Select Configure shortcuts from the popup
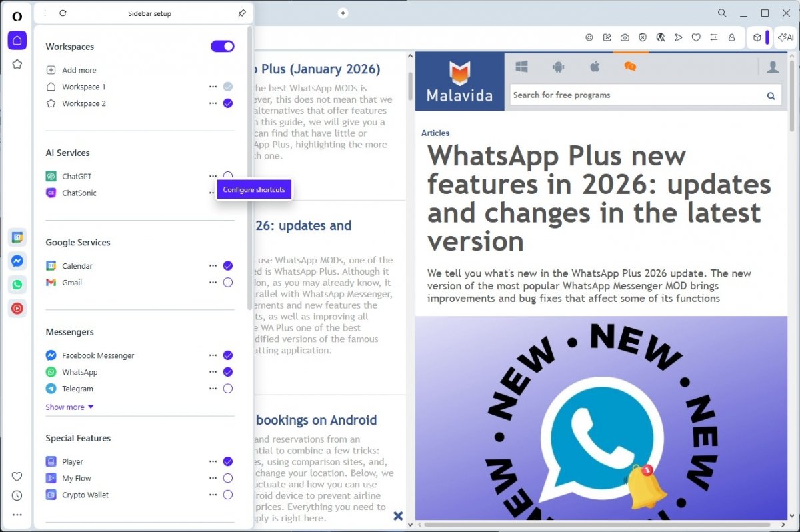Viewport: 800px width, 532px height. (x=254, y=190)
